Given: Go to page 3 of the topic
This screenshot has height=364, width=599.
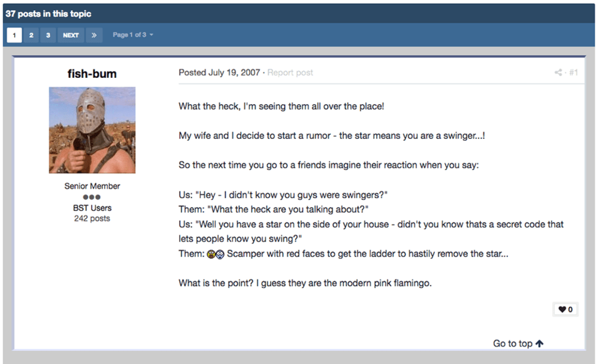Looking at the screenshot, I should [48, 35].
